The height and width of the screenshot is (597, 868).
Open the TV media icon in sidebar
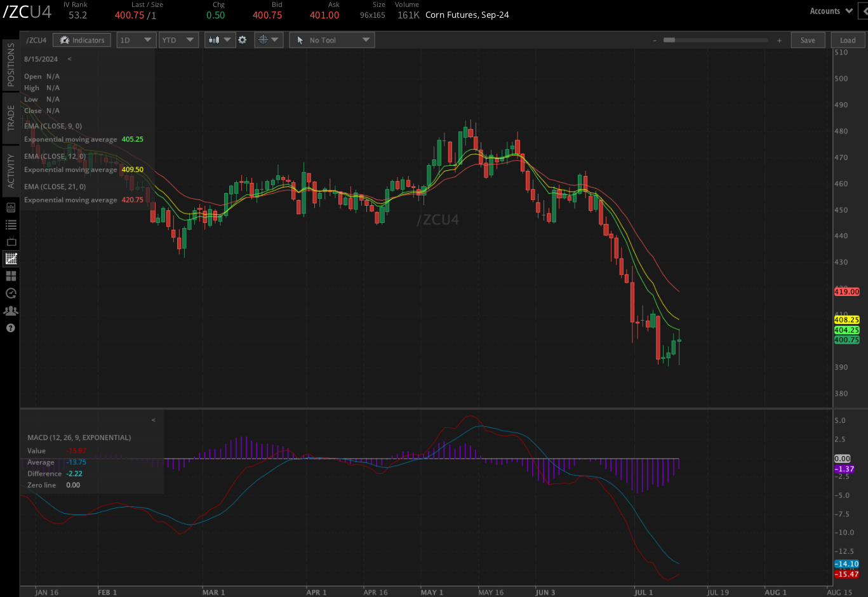pyautogui.click(x=11, y=242)
